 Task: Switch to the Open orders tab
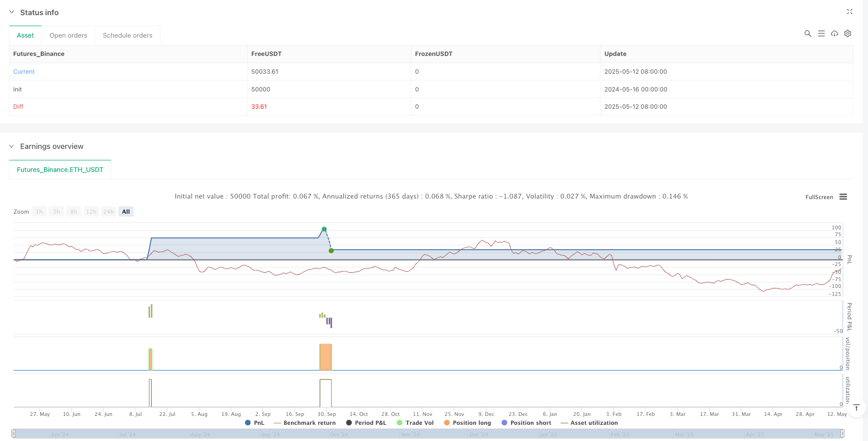point(68,36)
